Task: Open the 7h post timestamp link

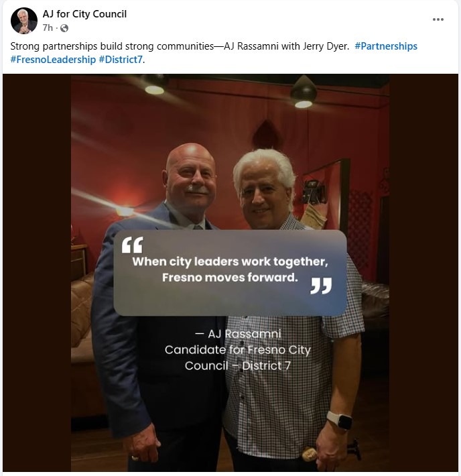Action: [48, 28]
